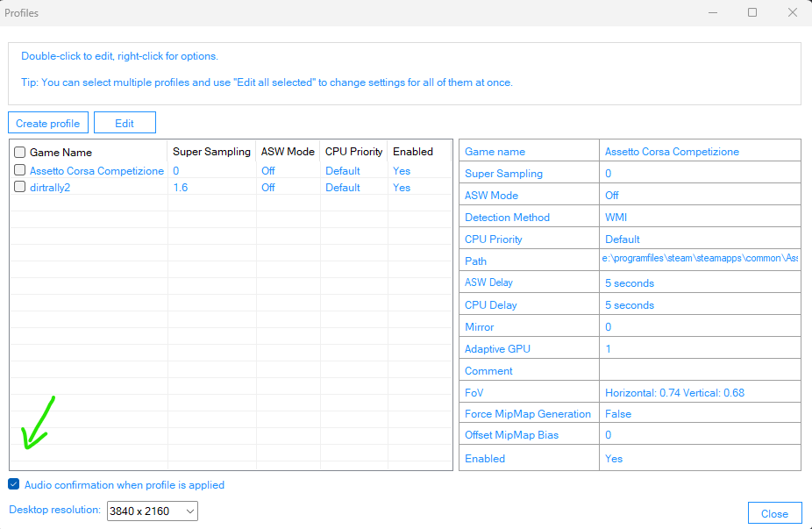Click the Detection Method WMI value
Image resolution: width=812 pixels, height=529 pixels.
(616, 217)
